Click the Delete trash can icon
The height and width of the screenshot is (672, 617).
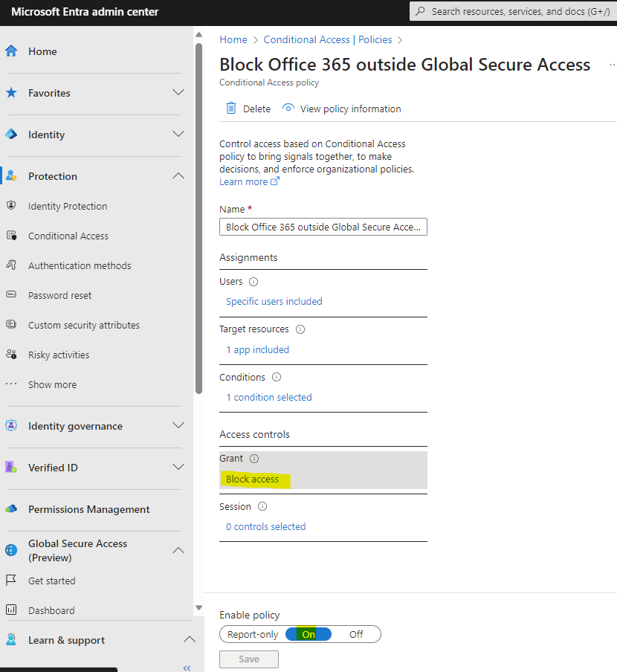231,109
